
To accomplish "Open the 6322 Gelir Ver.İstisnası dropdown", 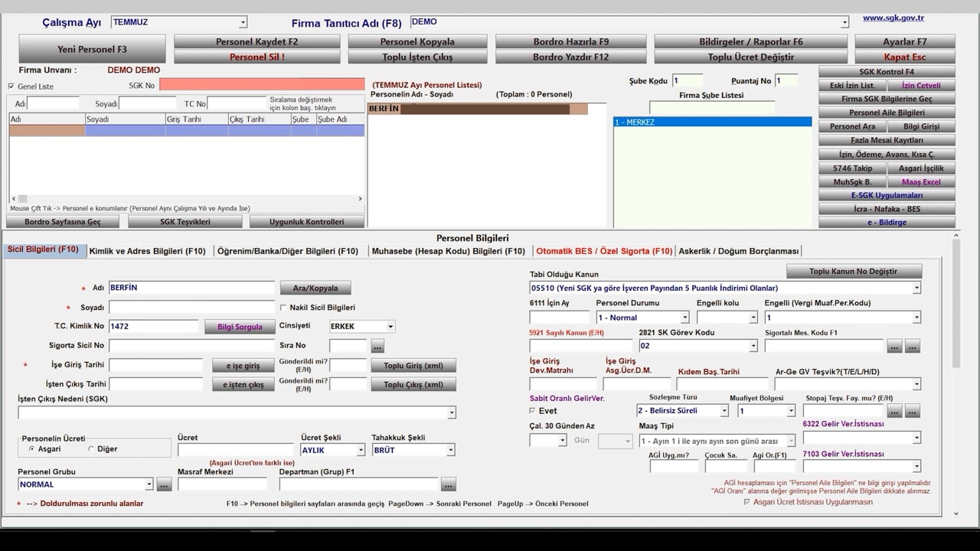I will point(916,438).
